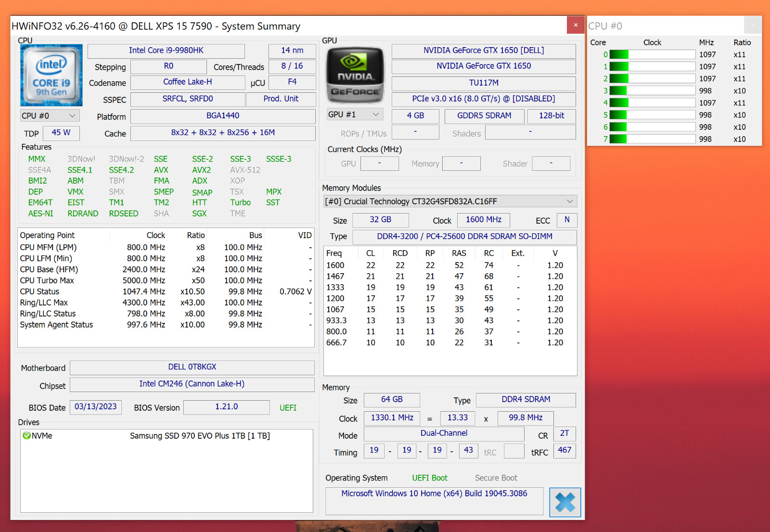
Task: Click the blue X close icon button
Action: pyautogui.click(x=565, y=502)
